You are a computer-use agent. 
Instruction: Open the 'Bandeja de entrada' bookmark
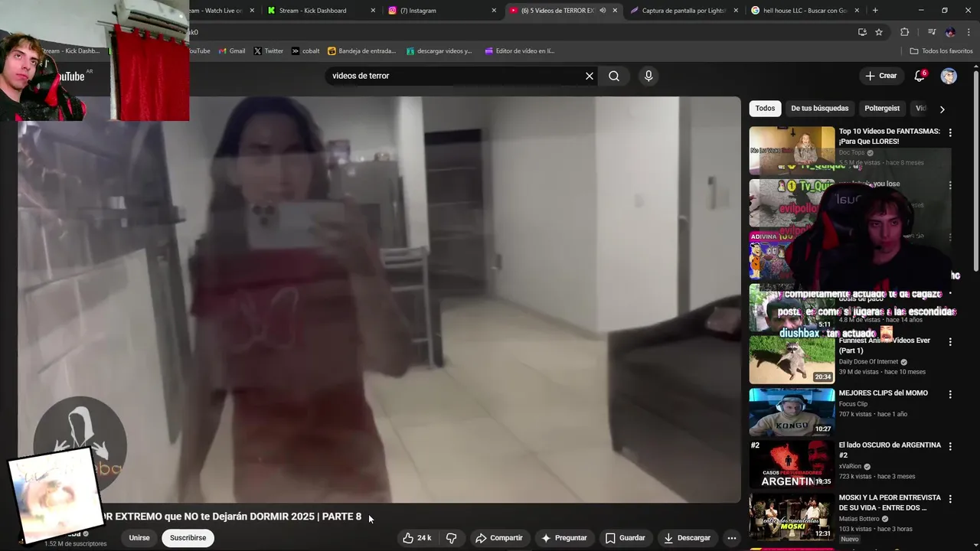tap(362, 51)
